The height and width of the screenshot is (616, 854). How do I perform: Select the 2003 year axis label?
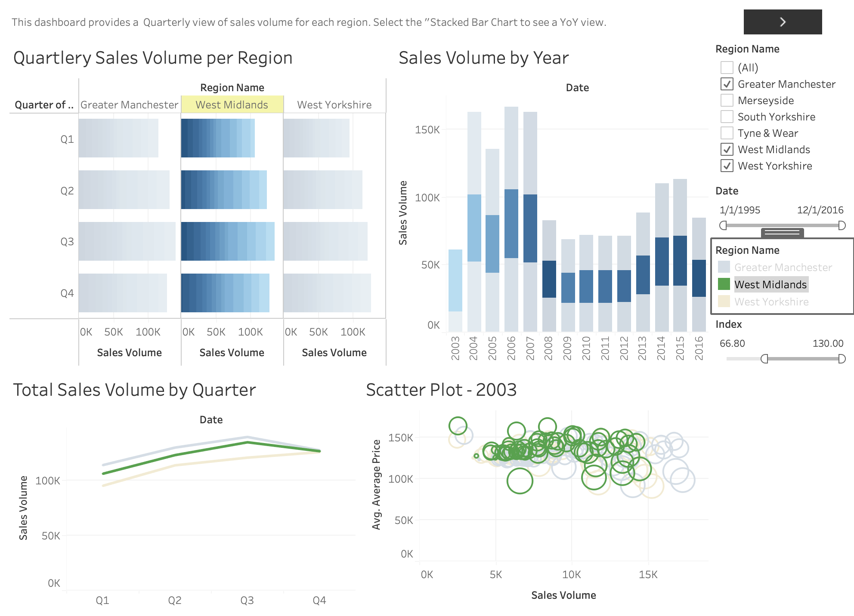[455, 348]
